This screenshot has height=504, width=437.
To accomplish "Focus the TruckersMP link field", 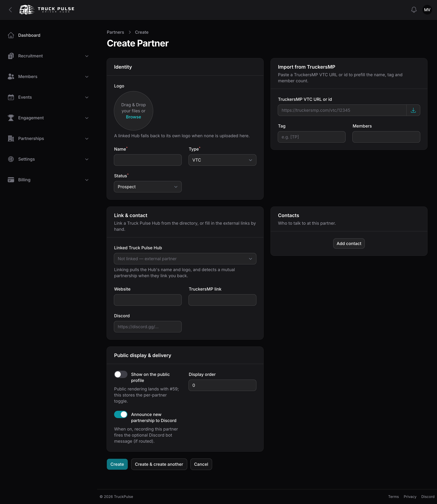I will point(222,300).
